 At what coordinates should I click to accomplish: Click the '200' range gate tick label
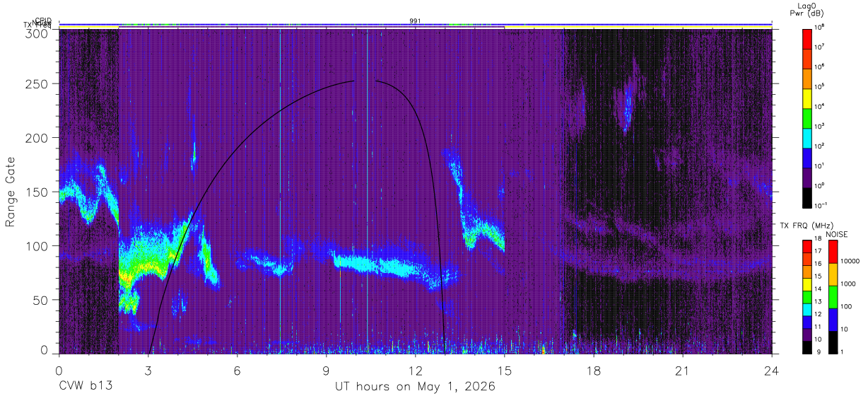tap(38, 138)
